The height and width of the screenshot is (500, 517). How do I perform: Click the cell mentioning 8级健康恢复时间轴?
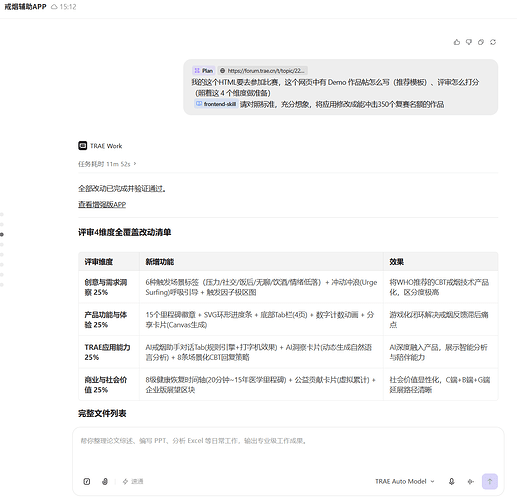coord(261,384)
